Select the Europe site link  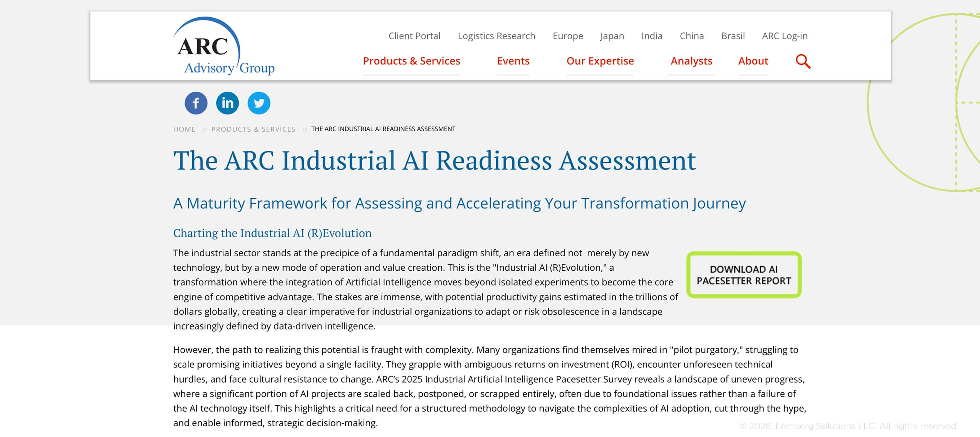pos(567,36)
